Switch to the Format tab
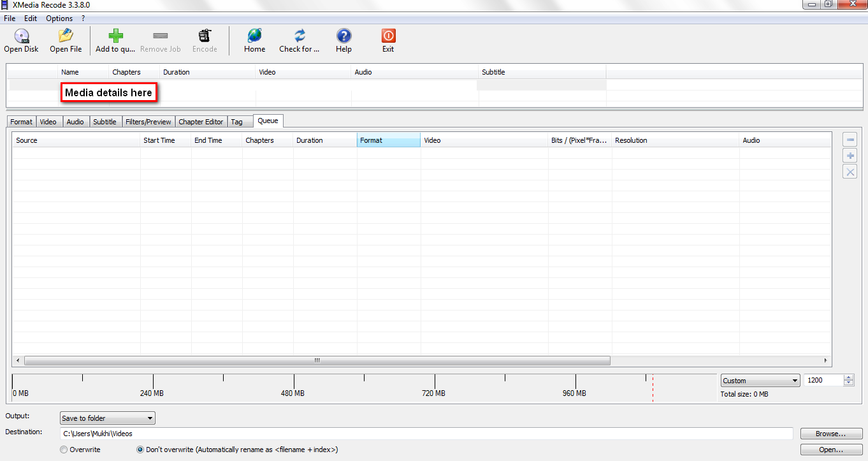Image resolution: width=868 pixels, height=461 pixels. pyautogui.click(x=21, y=122)
